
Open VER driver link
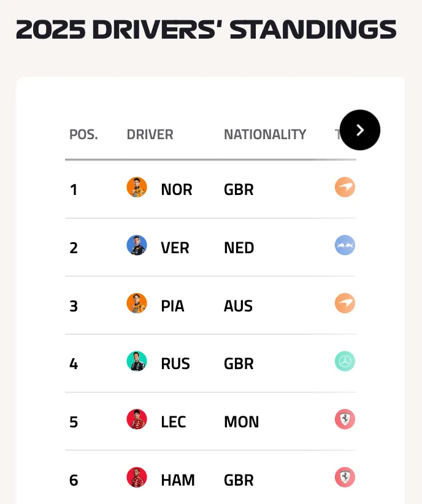[x=175, y=248]
